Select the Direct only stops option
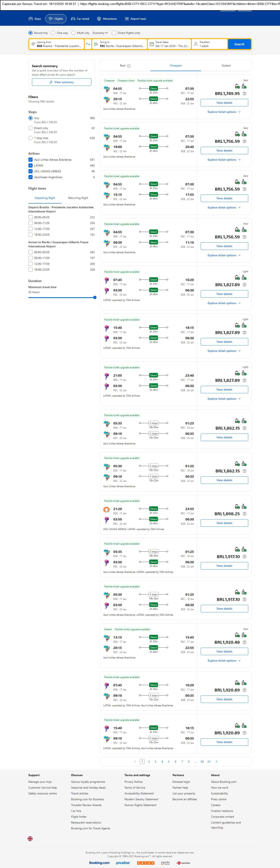The height and width of the screenshot is (868, 280). [31, 128]
